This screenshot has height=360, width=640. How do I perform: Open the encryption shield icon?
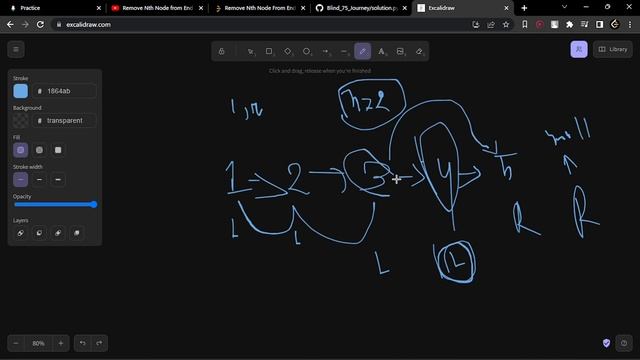[607, 343]
